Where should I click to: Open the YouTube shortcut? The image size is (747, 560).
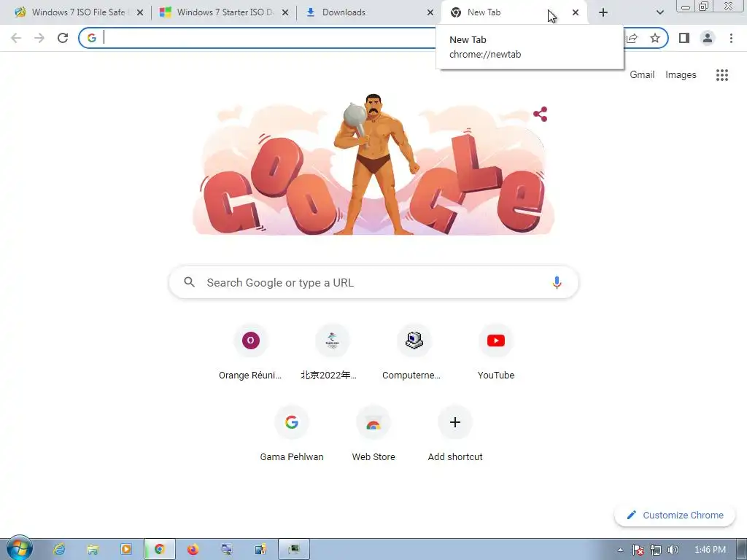click(496, 352)
